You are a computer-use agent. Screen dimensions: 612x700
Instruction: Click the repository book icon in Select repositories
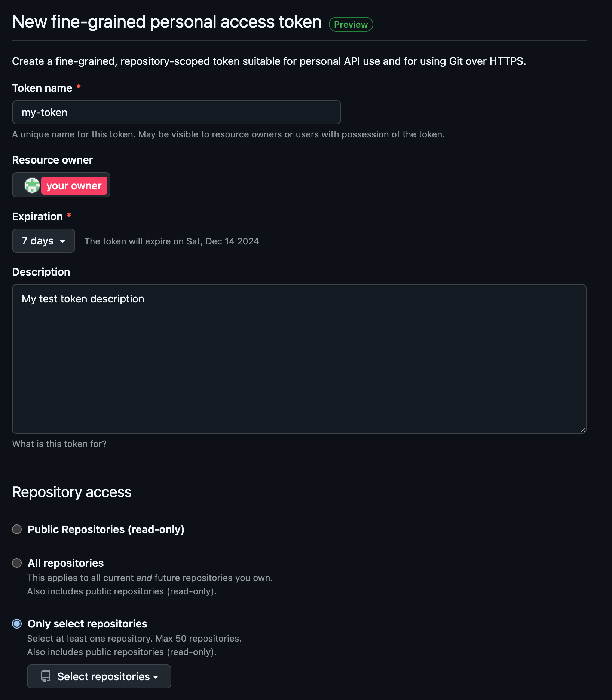[x=45, y=676]
